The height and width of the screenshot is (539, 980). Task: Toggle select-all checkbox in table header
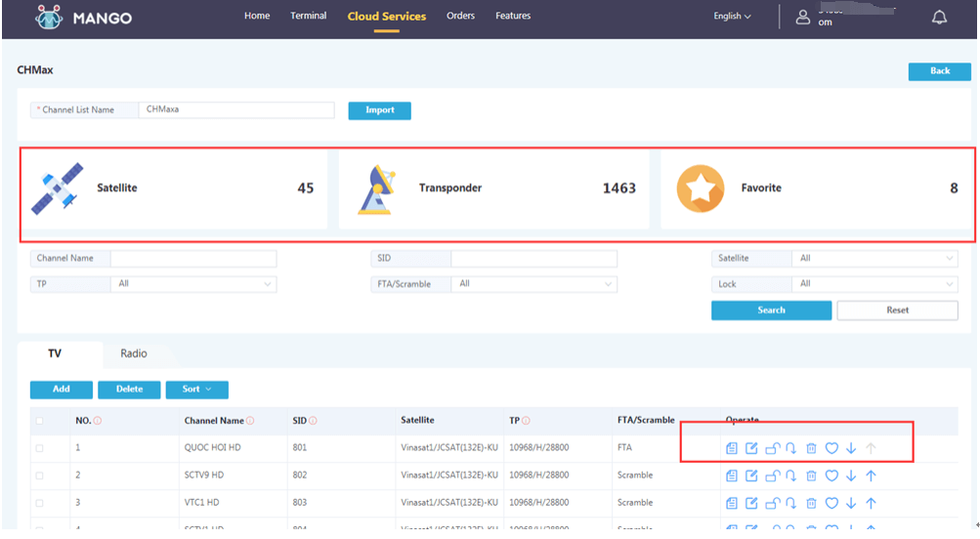tap(39, 421)
